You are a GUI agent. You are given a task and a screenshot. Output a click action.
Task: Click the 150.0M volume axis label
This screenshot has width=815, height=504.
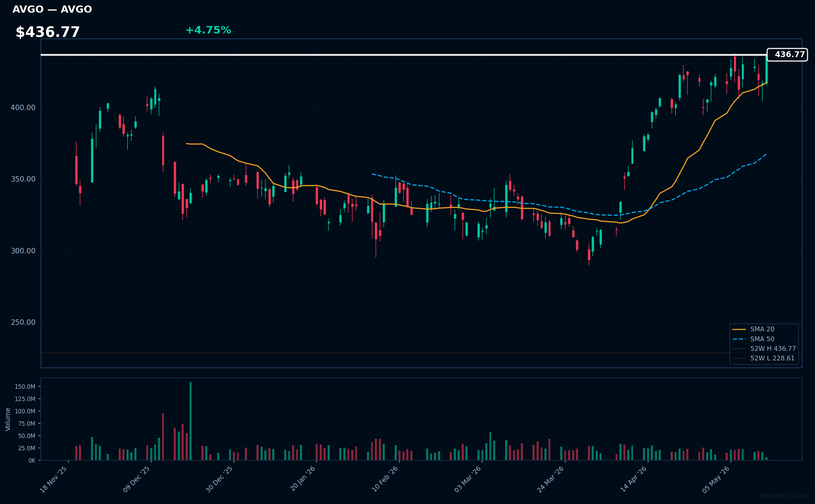pyautogui.click(x=25, y=387)
